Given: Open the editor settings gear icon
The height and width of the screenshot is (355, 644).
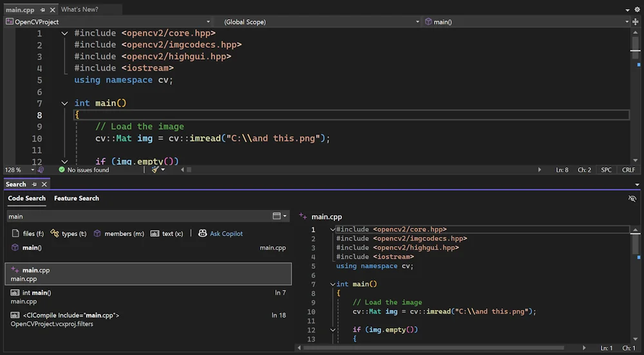Looking at the screenshot, I should pos(637,10).
